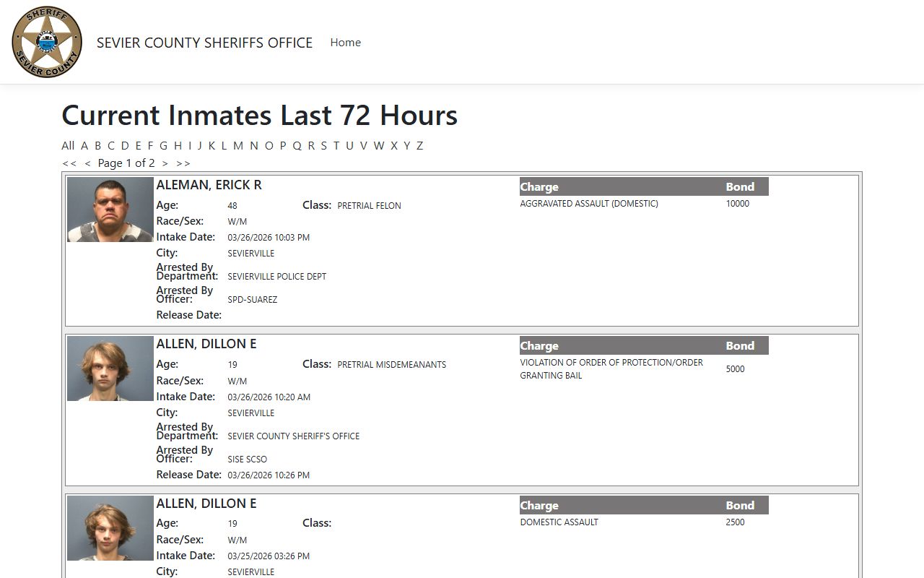The height and width of the screenshot is (578, 924).
Task: Filter inmates by letter P
Action: point(283,145)
